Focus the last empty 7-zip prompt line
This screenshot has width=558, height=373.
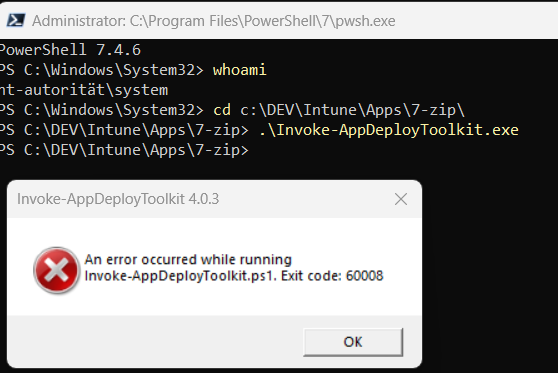124,150
